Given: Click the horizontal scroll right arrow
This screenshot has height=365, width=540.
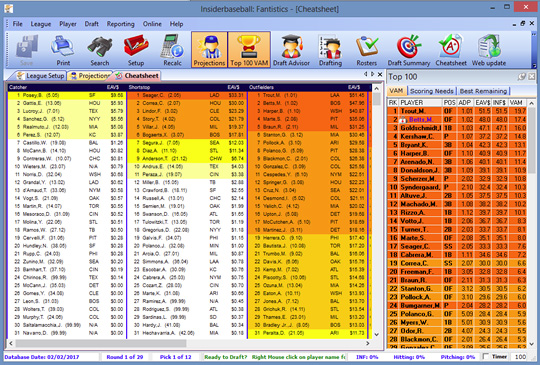Looking at the screenshot, I should [x=368, y=343].
